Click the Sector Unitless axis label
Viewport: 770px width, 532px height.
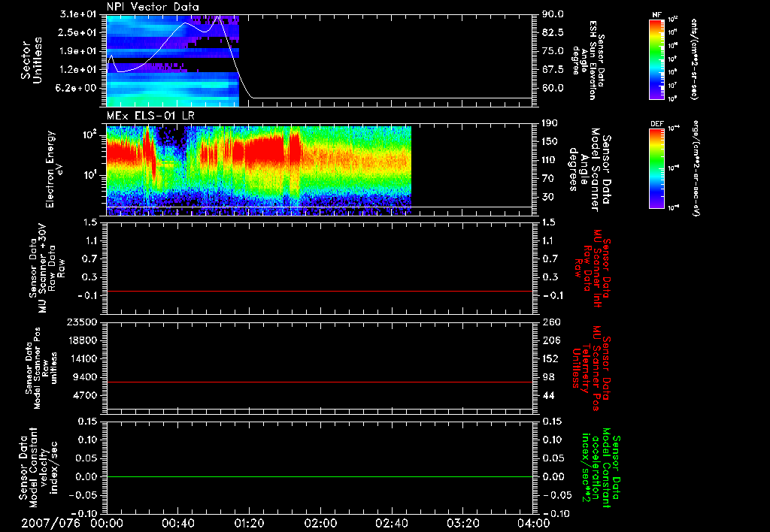click(32, 60)
